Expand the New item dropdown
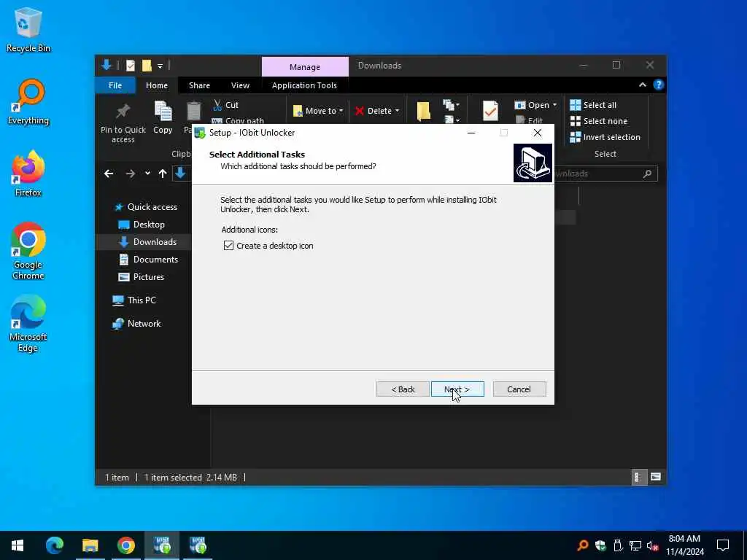Image resolution: width=747 pixels, height=560 pixels. [452, 104]
